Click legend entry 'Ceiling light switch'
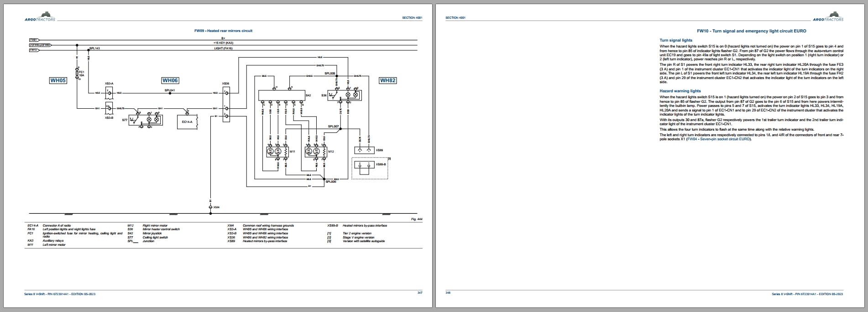Viewport: 868px width, 312px height. pyautogui.click(x=155, y=237)
